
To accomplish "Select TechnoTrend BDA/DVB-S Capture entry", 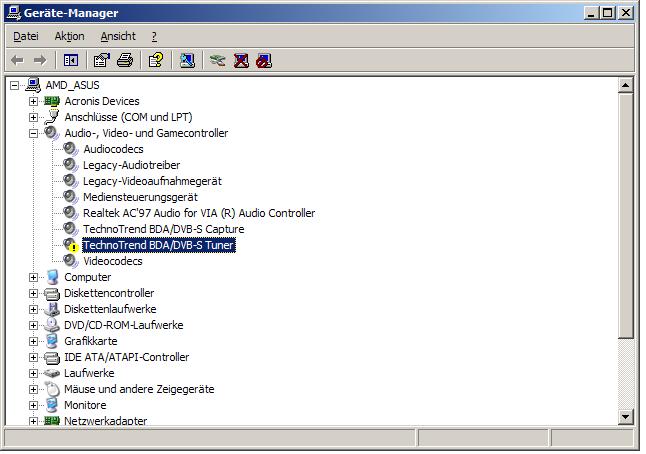I will (164, 229).
